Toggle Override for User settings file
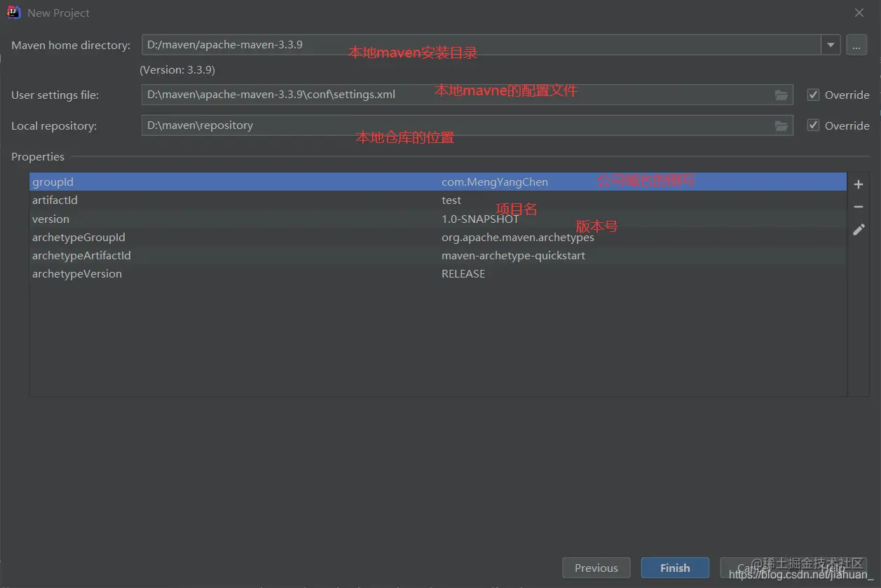 (x=813, y=95)
